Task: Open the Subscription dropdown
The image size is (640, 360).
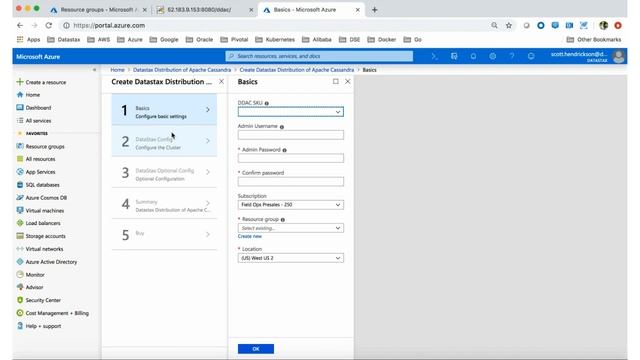Action: (x=291, y=204)
